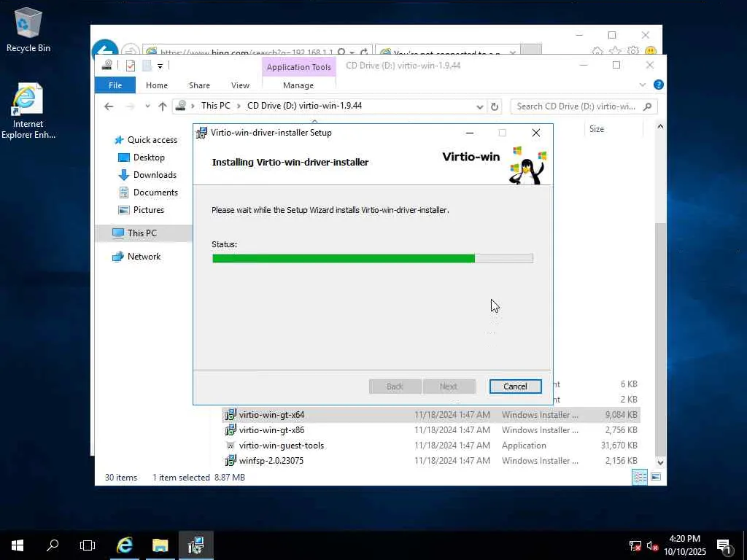Click the Internet Explorer back arrow

click(x=105, y=49)
